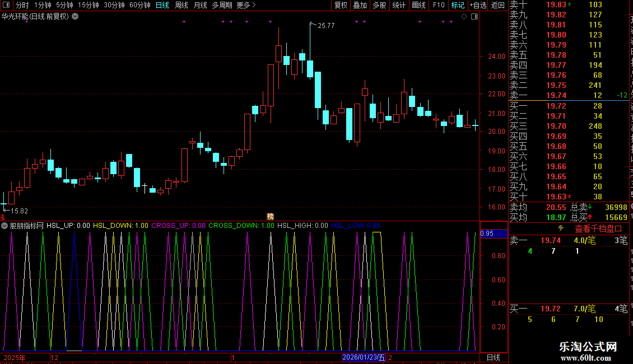Viewport: 633px width, 364px height.
Task: Switch to 5分钟 chart period
Action: [64, 5]
